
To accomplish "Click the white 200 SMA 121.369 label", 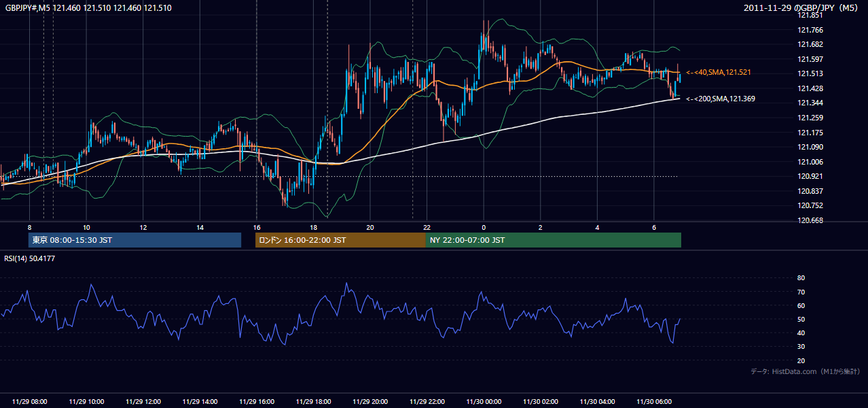I will coord(720,99).
